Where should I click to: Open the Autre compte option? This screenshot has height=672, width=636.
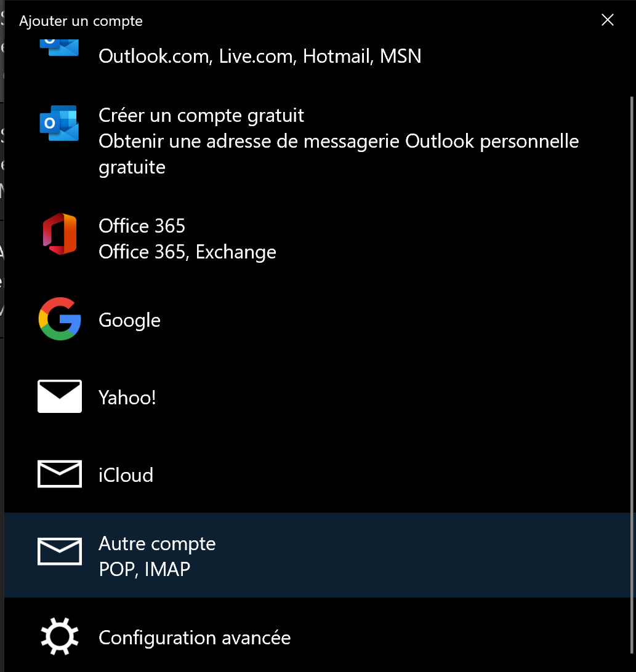157,544
